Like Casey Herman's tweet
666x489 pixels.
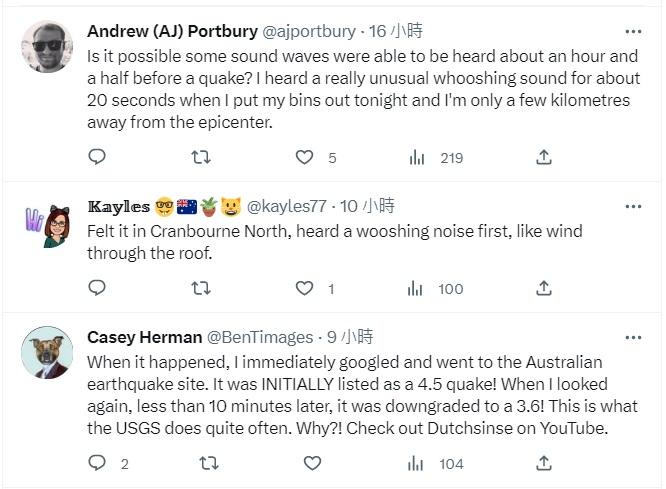312,463
